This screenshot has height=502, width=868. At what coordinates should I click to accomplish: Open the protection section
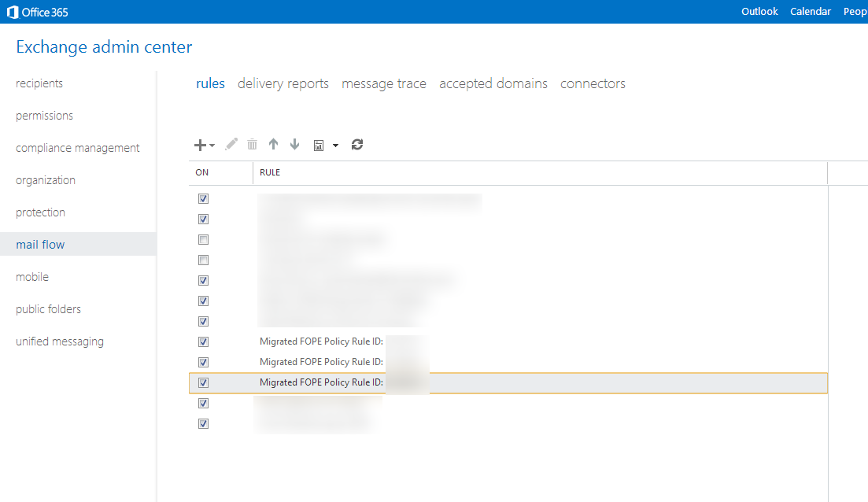40,212
